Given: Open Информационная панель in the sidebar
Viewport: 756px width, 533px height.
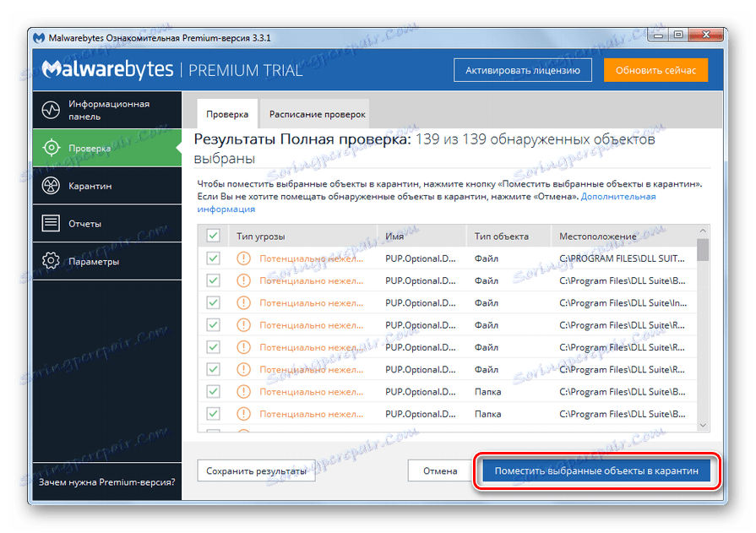Looking at the screenshot, I should click(107, 110).
